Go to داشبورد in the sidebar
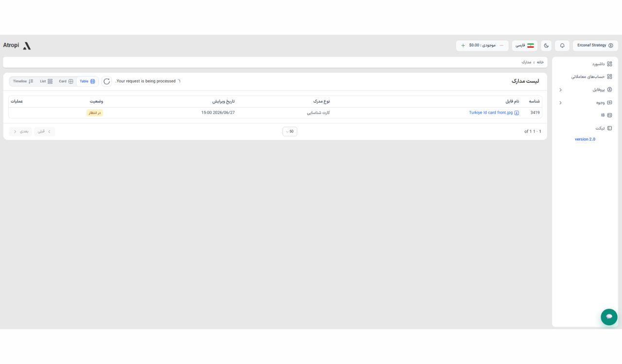 [x=602, y=64]
